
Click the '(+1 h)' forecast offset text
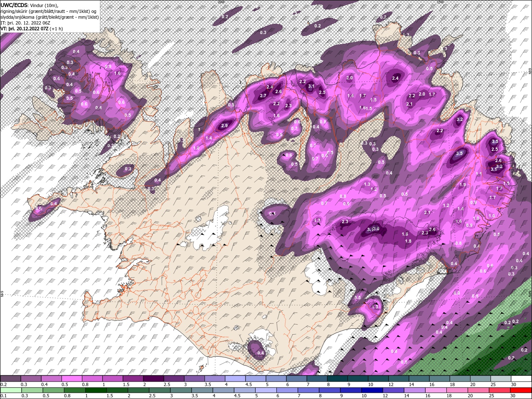(56, 29)
